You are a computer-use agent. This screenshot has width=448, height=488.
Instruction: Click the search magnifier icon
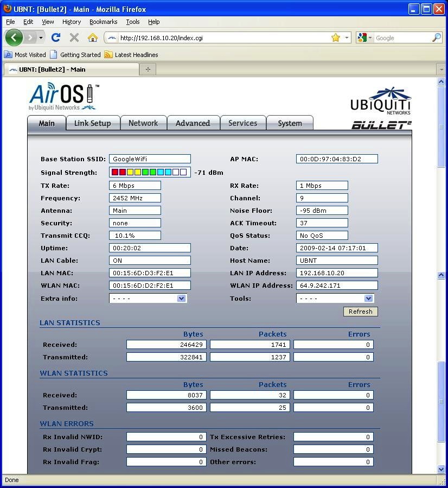436,37
